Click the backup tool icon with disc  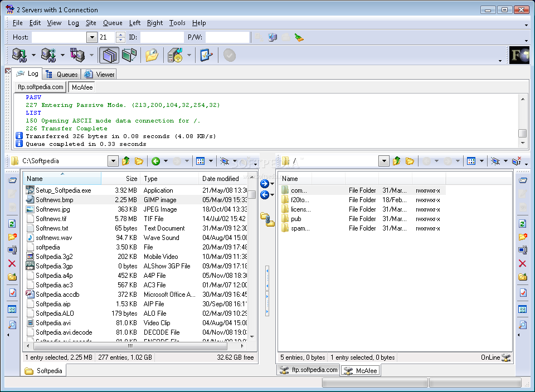(x=175, y=55)
